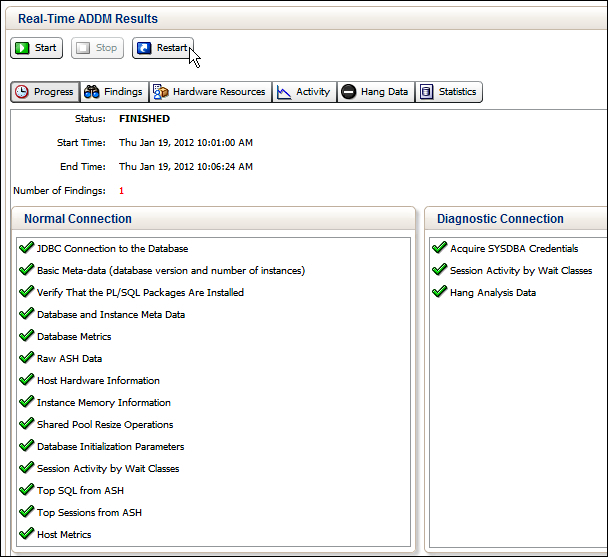
Task: Select Host Hardware Information text
Action: click(x=98, y=381)
